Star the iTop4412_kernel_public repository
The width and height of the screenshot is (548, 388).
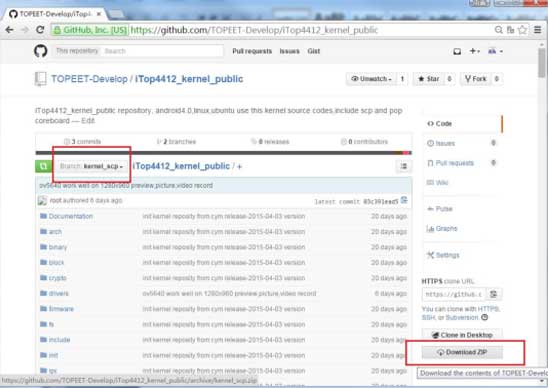[429, 79]
